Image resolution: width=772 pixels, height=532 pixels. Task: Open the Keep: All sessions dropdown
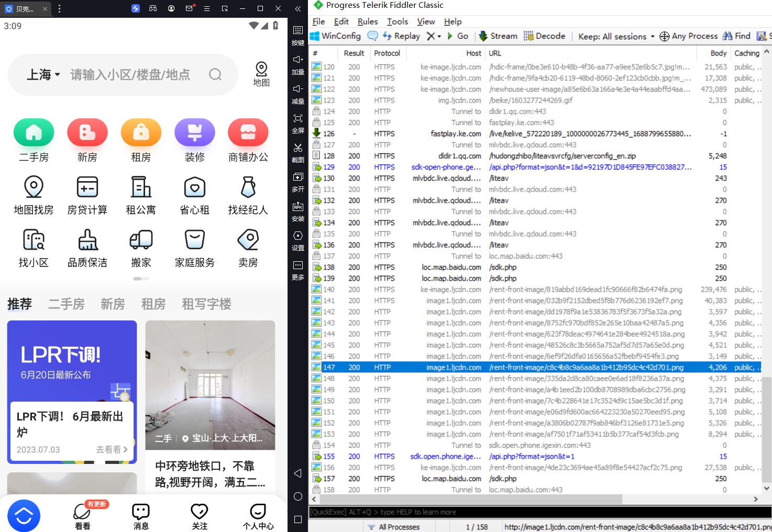616,36
